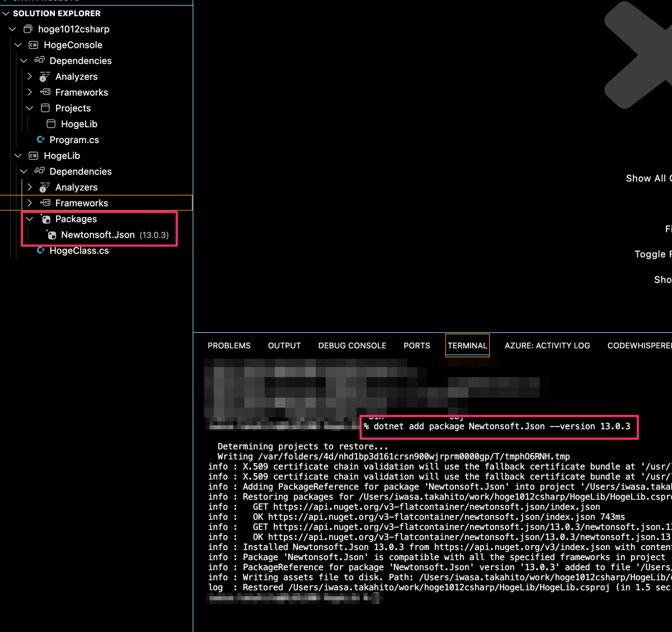Select the Newtonsoft.Json package icon

tap(52, 235)
